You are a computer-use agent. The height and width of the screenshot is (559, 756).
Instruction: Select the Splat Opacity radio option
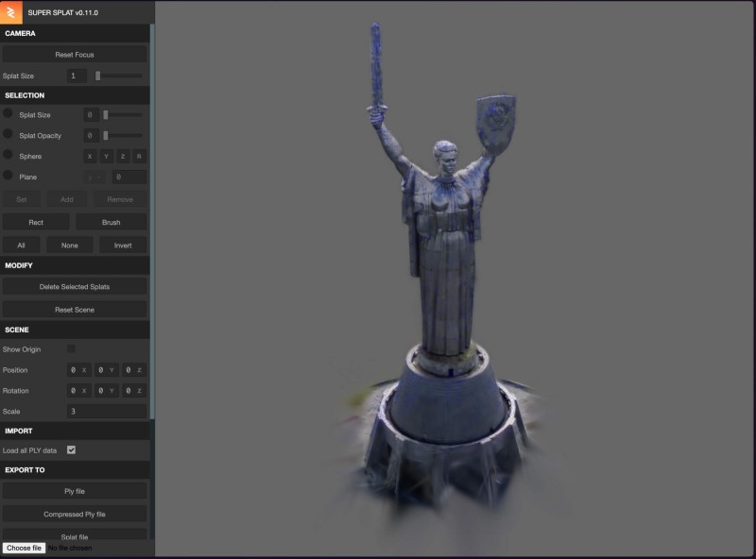[x=8, y=134]
